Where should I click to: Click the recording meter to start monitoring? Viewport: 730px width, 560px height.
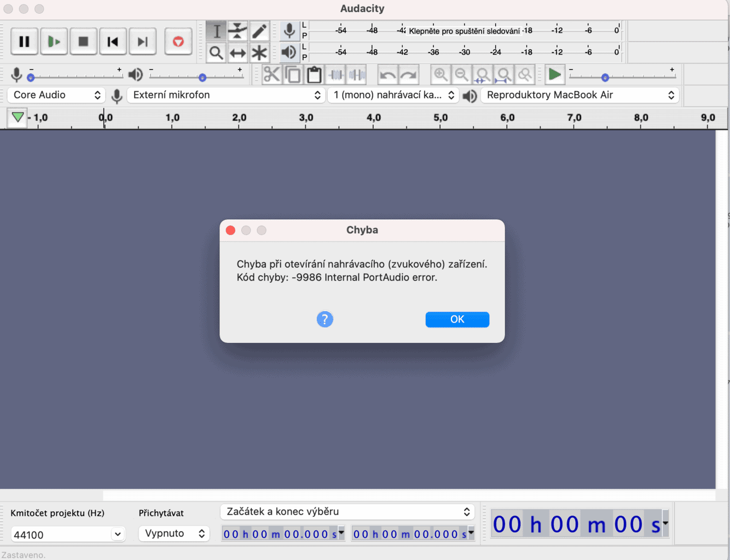pos(465,31)
